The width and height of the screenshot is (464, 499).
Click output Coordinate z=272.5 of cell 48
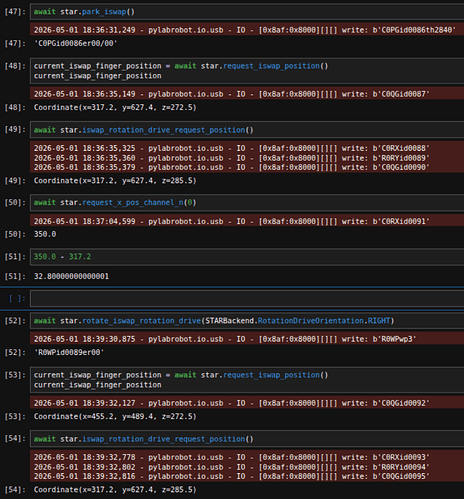coord(115,107)
